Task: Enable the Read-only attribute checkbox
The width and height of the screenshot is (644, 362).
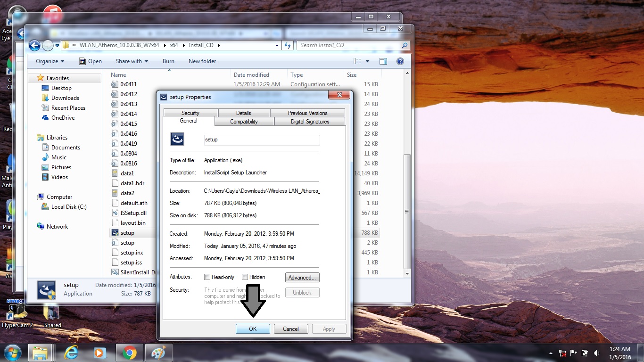Action: point(207,277)
